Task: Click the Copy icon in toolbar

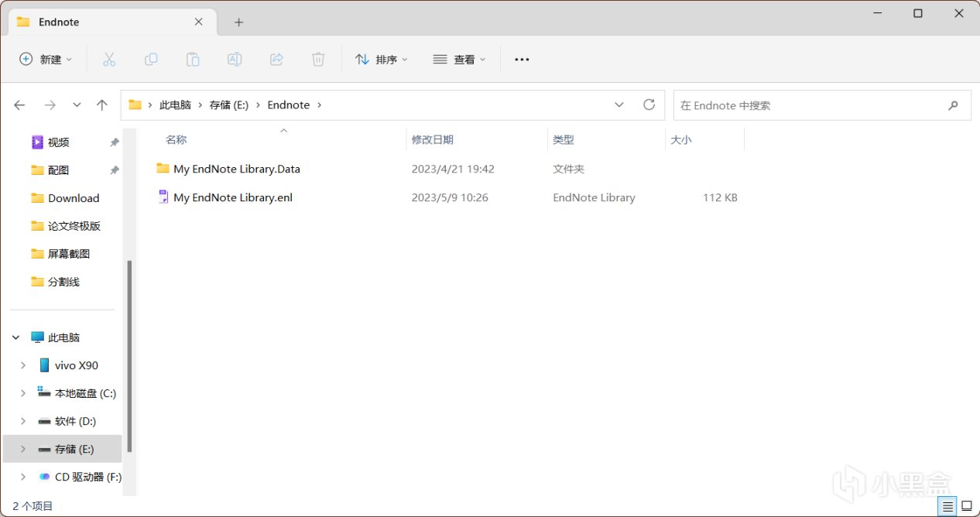Action: [151, 60]
